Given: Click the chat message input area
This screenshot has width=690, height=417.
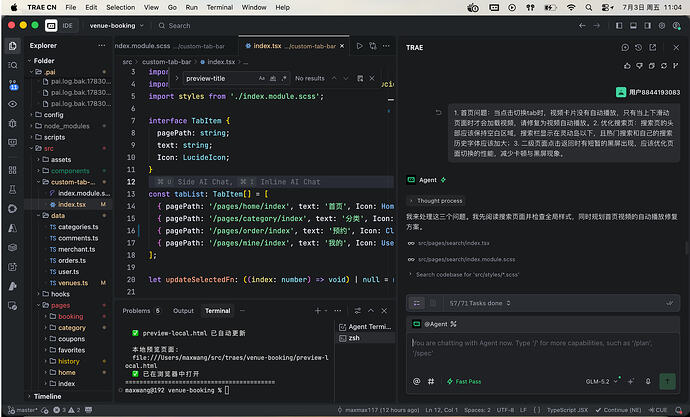Looking at the screenshot, I should coord(543,352).
